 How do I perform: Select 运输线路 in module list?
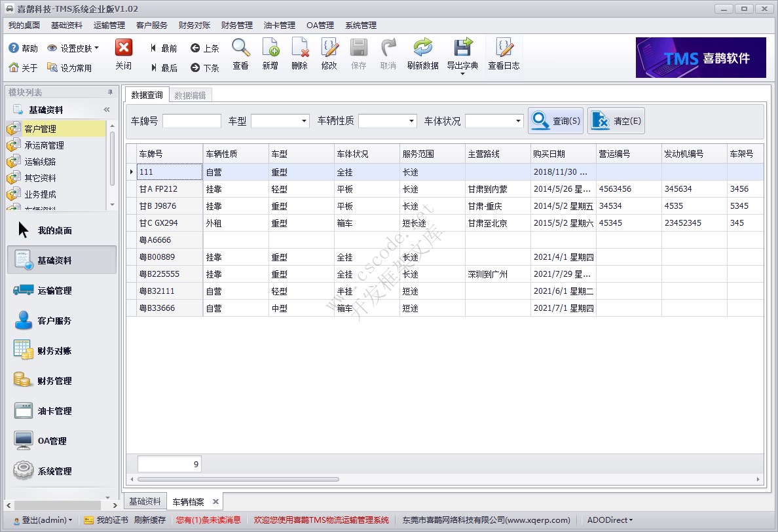(x=56, y=162)
